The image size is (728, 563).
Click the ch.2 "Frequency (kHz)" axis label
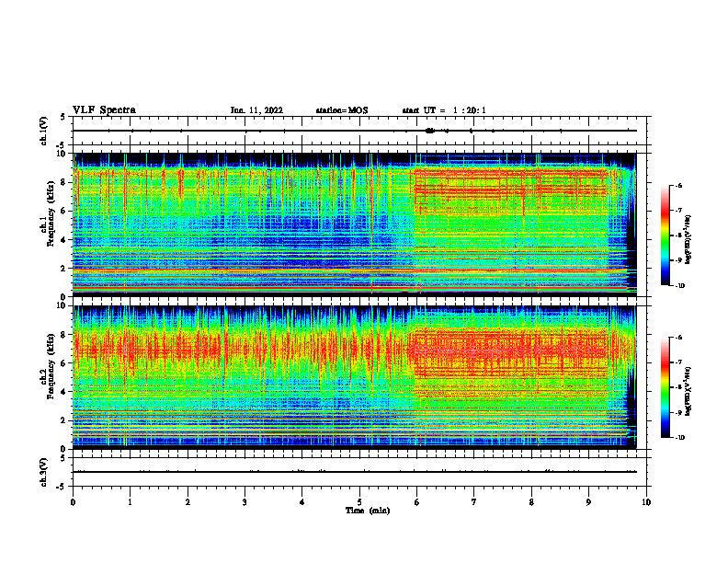(51, 364)
